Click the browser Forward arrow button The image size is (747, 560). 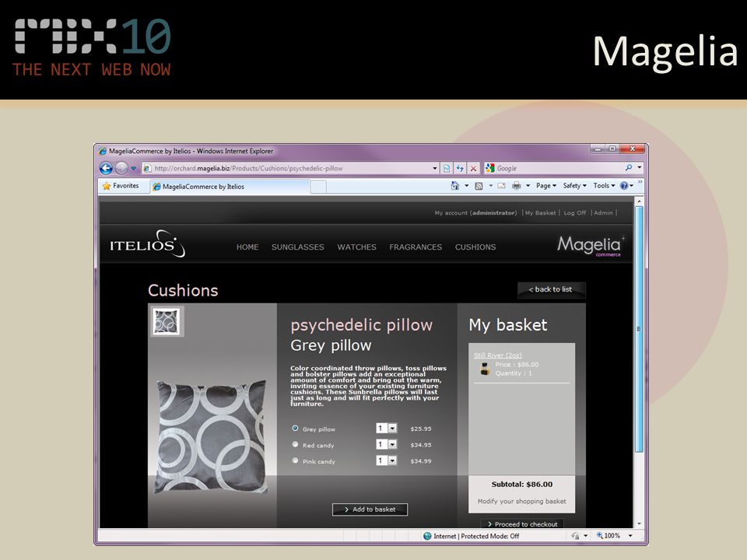[121, 168]
